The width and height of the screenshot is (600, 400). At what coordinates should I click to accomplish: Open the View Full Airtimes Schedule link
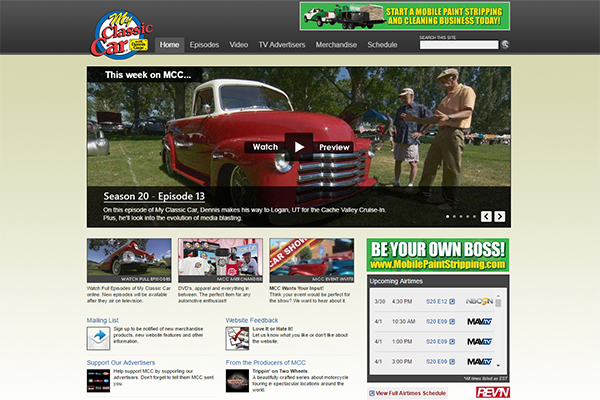pos(408,393)
